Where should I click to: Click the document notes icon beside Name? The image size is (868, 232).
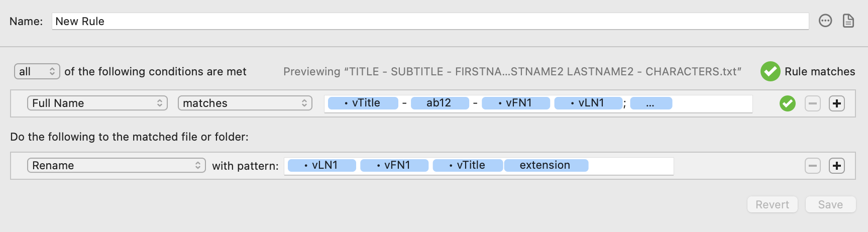pyautogui.click(x=848, y=21)
